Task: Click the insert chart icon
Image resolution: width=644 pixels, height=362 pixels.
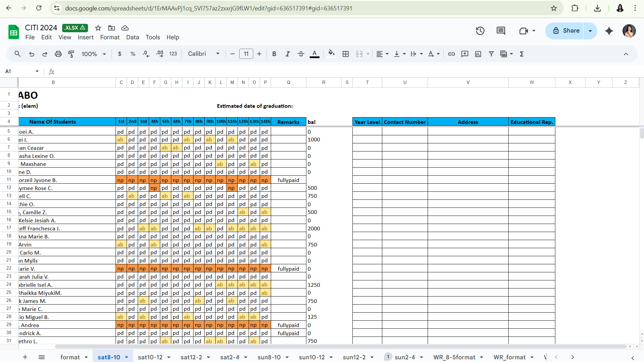Action: [478, 54]
